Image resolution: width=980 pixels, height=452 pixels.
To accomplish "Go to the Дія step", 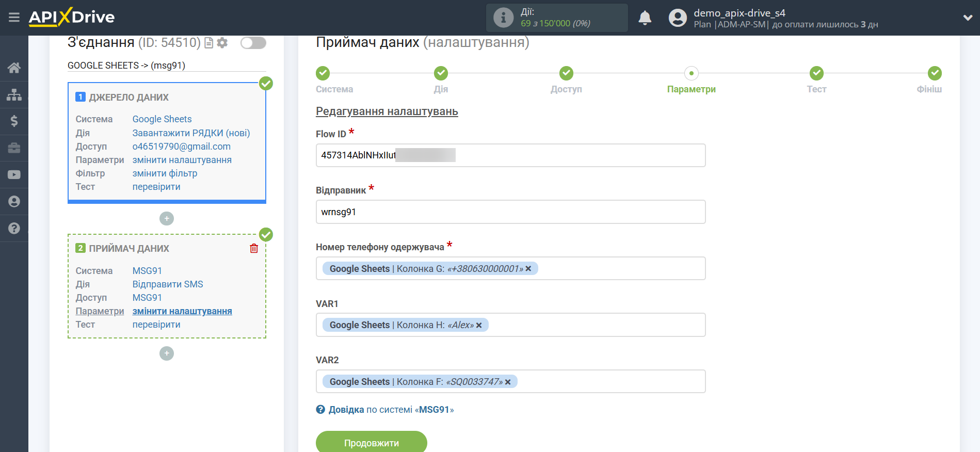I will 441,73.
